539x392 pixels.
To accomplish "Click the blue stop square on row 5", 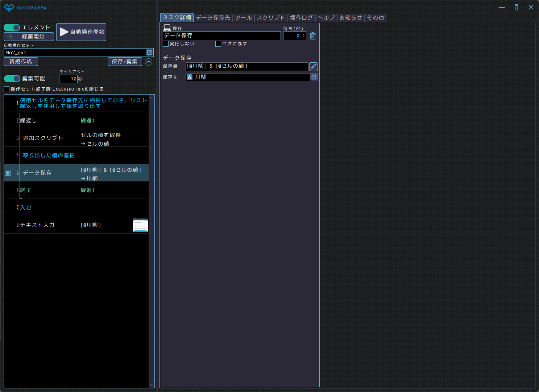I will (8, 173).
